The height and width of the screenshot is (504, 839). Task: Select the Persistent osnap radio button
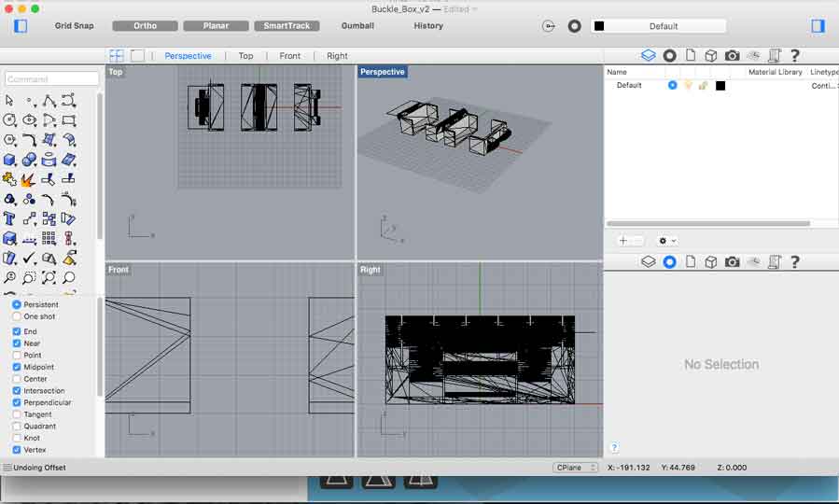coord(17,304)
